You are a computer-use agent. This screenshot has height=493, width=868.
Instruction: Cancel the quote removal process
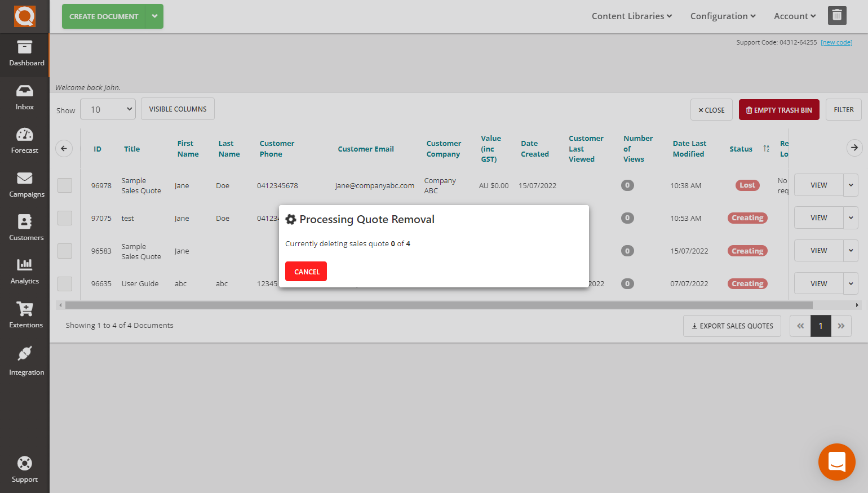(x=305, y=271)
